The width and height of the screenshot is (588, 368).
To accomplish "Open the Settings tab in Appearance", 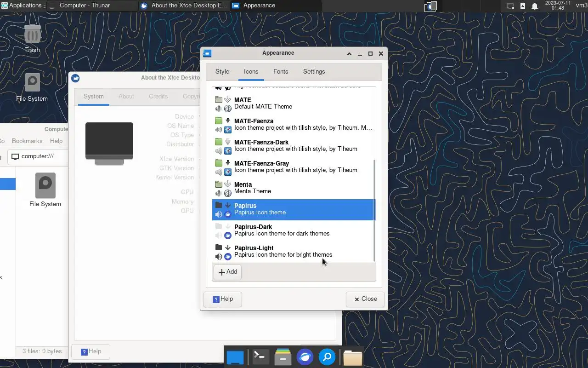I will pyautogui.click(x=314, y=72).
